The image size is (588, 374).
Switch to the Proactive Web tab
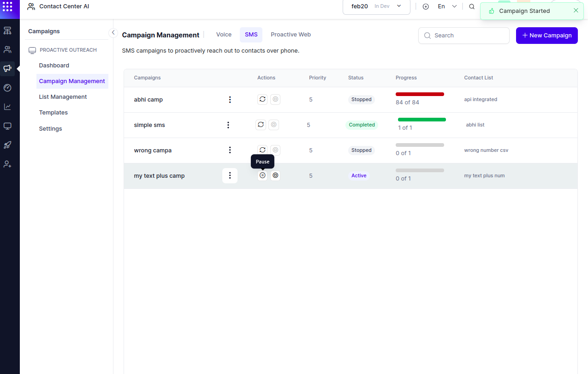[291, 35]
